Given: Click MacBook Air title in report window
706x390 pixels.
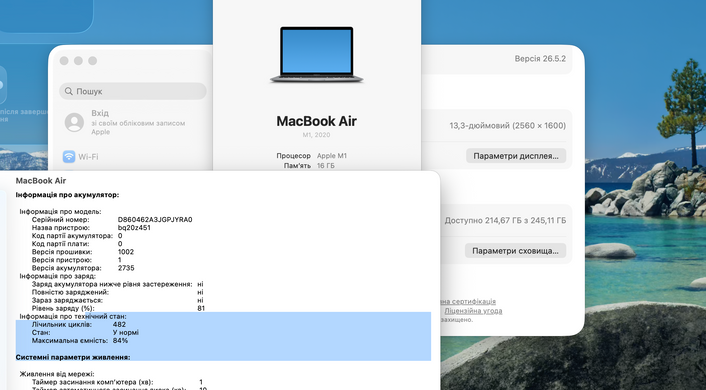Looking at the screenshot, I should tap(41, 181).
